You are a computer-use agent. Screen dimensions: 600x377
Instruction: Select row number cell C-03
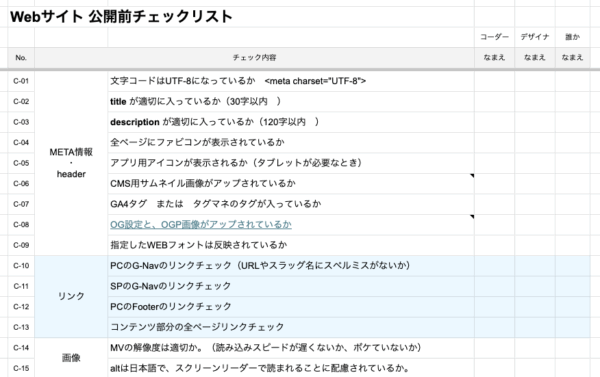pyautogui.click(x=21, y=122)
